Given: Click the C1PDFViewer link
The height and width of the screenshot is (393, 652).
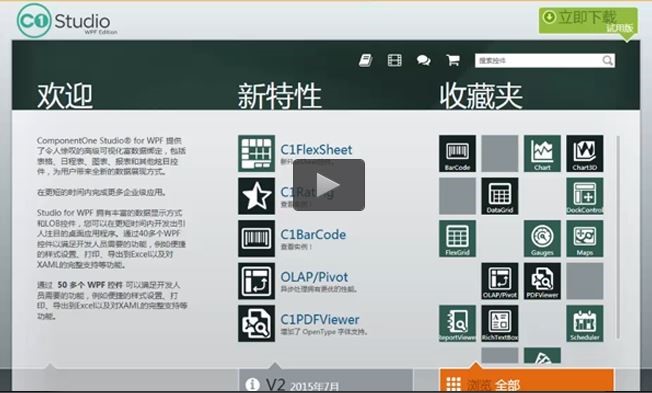Looking at the screenshot, I should (x=320, y=319).
